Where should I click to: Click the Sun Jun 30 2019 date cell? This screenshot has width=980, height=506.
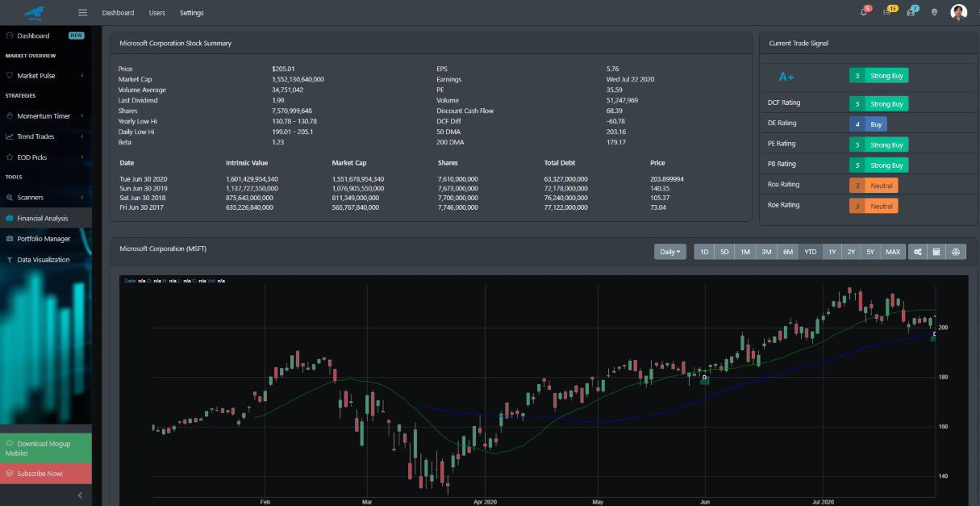click(x=144, y=189)
